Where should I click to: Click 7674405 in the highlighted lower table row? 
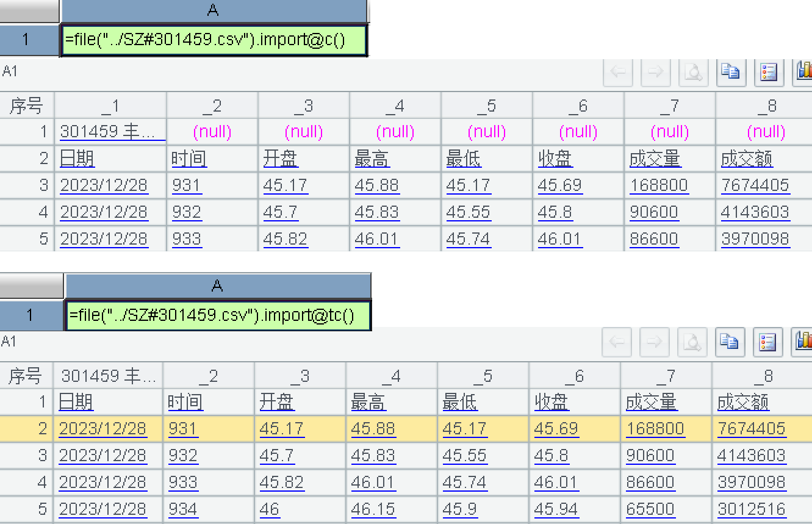pos(752,429)
